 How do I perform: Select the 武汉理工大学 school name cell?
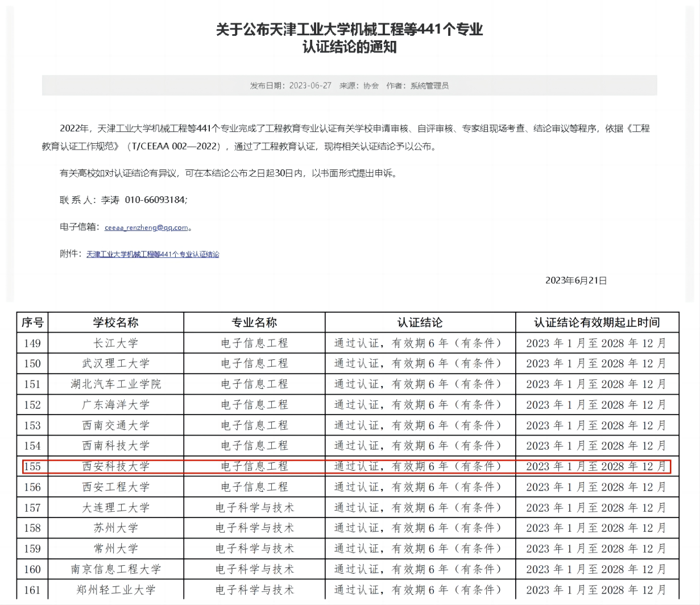(x=116, y=363)
